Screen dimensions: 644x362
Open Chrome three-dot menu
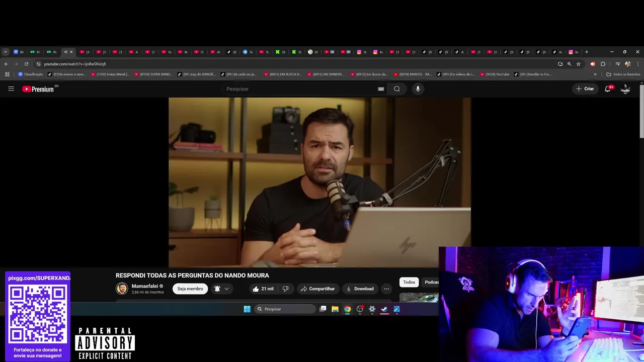click(638, 64)
